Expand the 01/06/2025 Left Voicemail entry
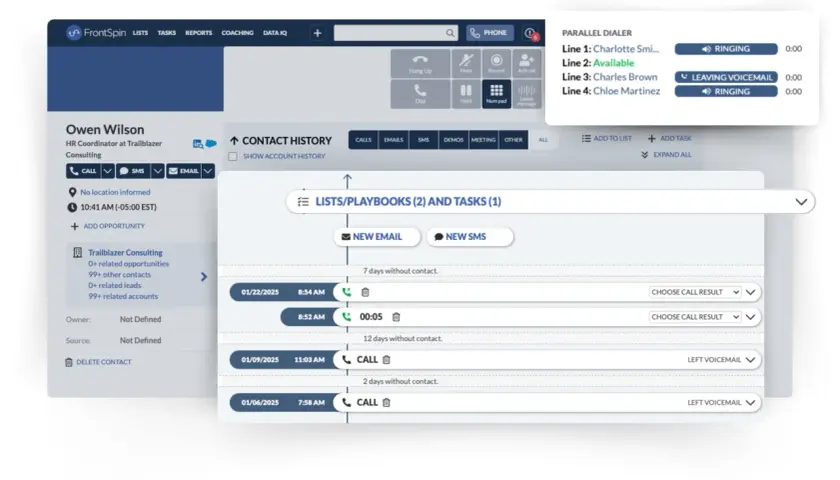The image size is (840, 480). pyautogui.click(x=751, y=402)
